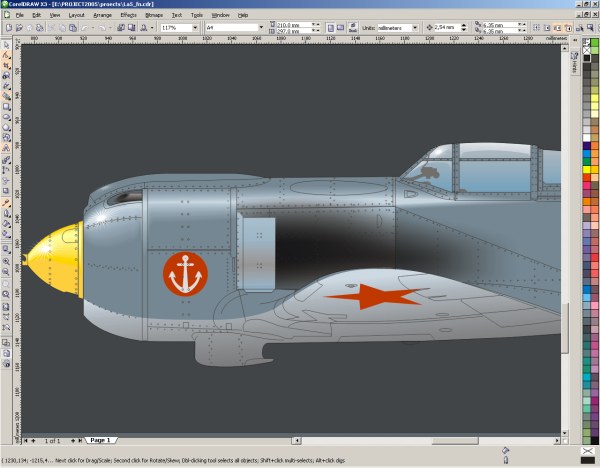Open the Fill tool flyout
The image size is (600, 468).
[6, 223]
